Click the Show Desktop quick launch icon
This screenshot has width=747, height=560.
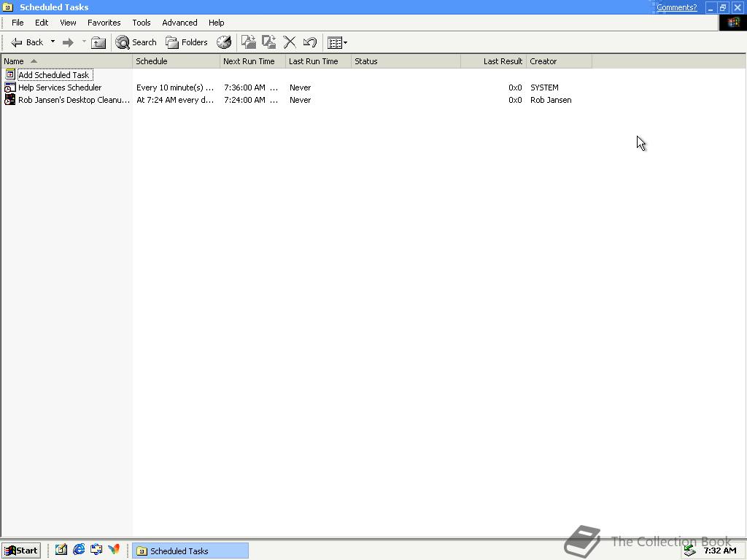point(61,550)
